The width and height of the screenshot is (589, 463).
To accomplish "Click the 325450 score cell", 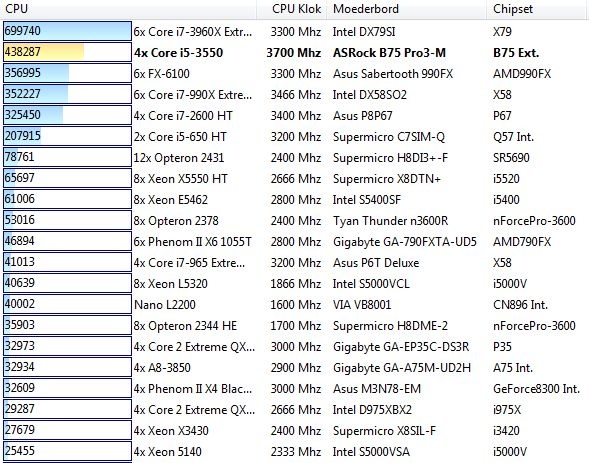I will click(68, 115).
